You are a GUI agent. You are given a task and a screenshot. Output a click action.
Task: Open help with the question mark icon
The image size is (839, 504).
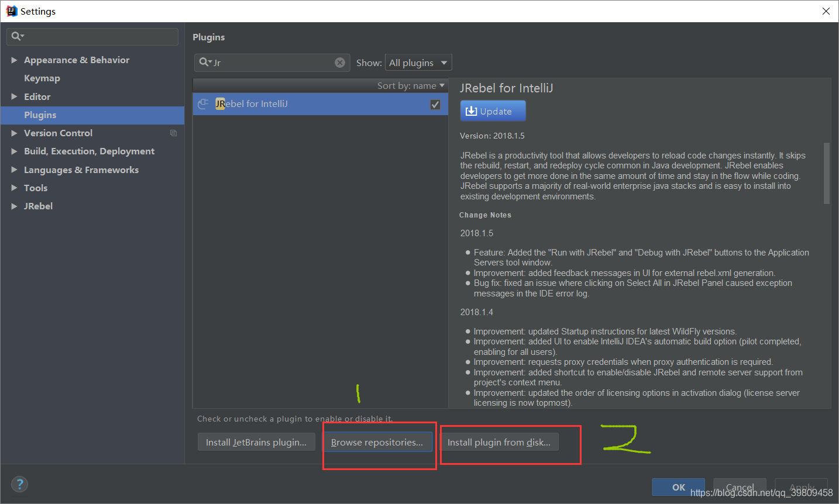(x=19, y=484)
